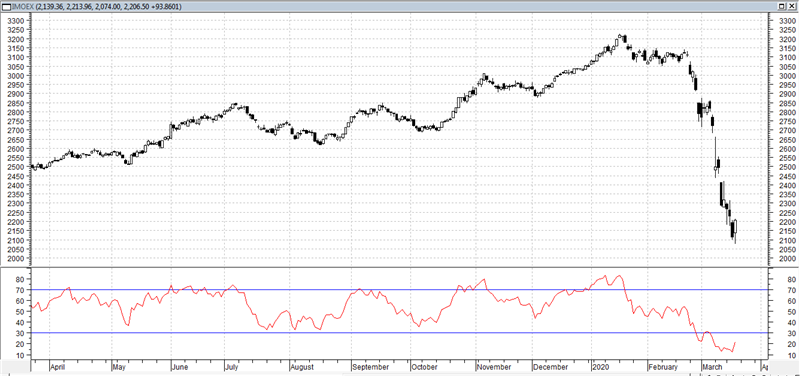Click the last white candlestick near 2200
Image resolution: width=800 pixels, height=376 pixels.
pyautogui.click(x=735, y=228)
